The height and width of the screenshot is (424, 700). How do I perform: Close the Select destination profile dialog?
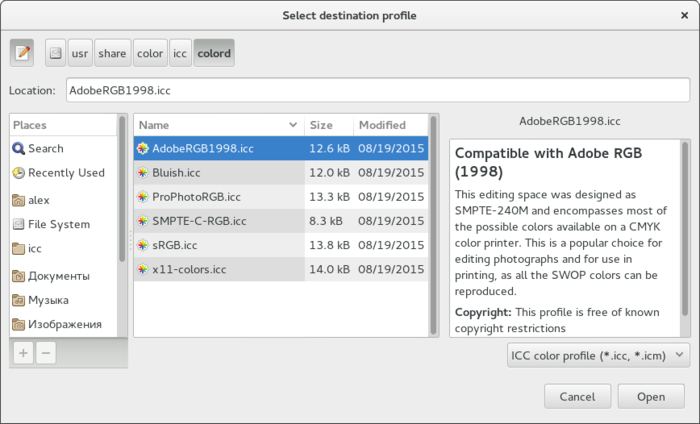click(684, 16)
